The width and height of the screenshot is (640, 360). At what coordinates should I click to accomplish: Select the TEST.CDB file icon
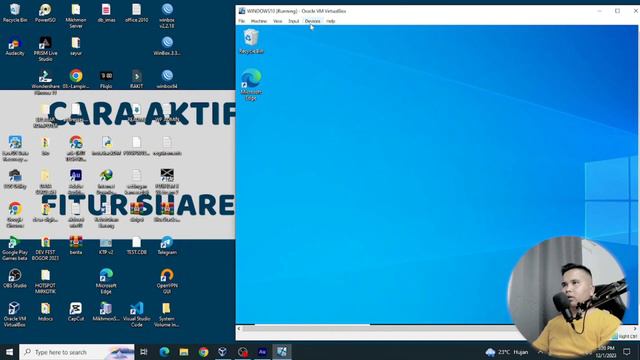click(136, 245)
